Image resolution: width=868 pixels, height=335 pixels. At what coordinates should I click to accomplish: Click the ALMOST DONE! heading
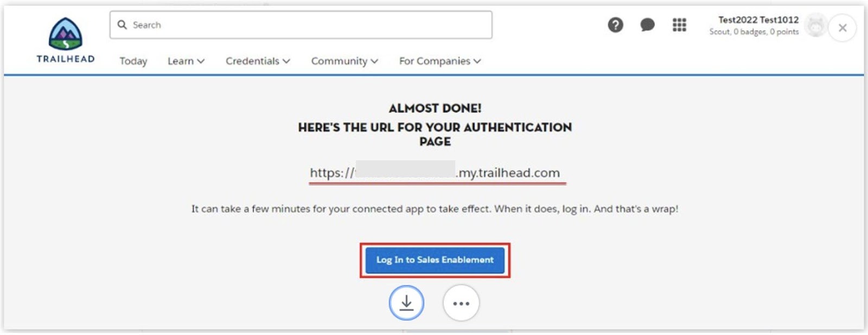(x=435, y=108)
